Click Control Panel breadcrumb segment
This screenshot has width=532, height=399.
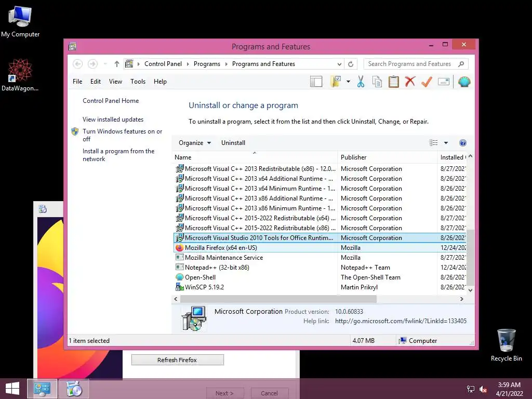[163, 64]
